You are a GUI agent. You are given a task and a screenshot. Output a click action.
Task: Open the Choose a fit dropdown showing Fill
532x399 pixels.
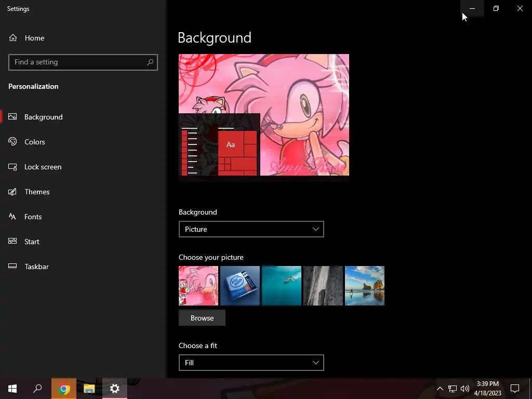[251, 363]
